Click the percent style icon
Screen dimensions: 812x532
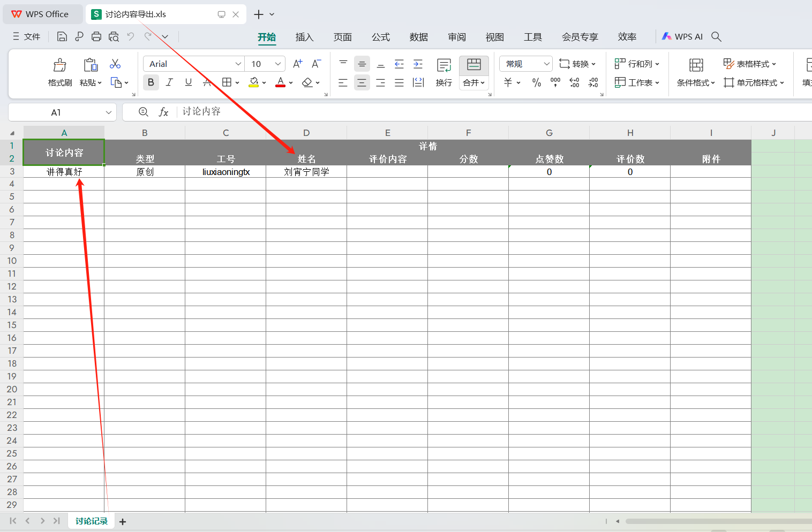pos(536,82)
